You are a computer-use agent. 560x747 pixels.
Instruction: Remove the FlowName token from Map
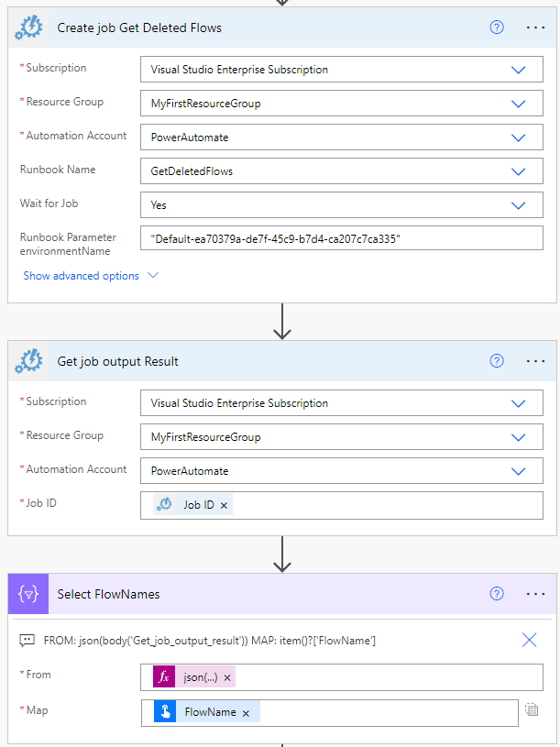246,713
